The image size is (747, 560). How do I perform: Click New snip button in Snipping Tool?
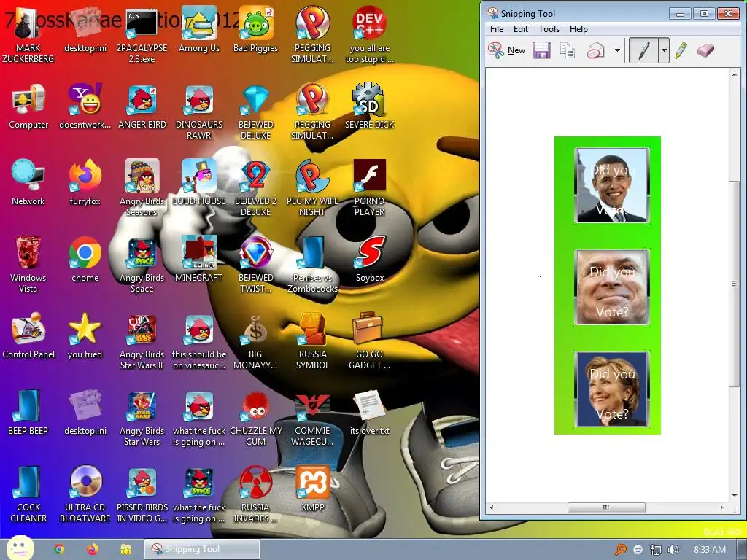pyautogui.click(x=506, y=50)
